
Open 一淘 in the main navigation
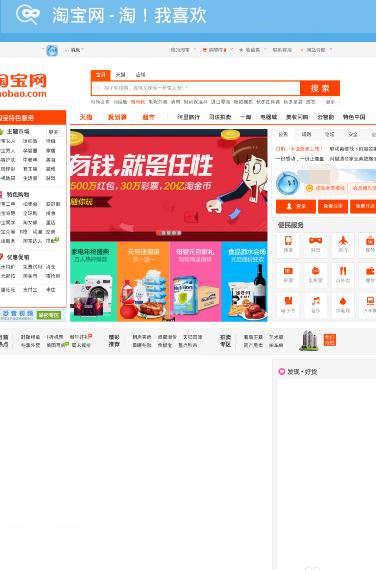pyautogui.click(x=246, y=117)
